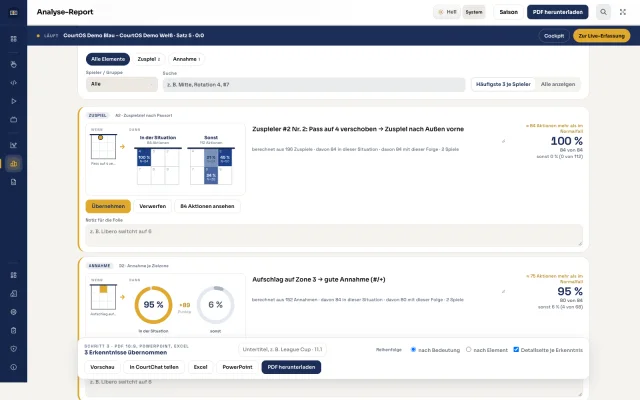Focus the Untertitel input field
The height and width of the screenshot is (400, 640).
point(282,349)
